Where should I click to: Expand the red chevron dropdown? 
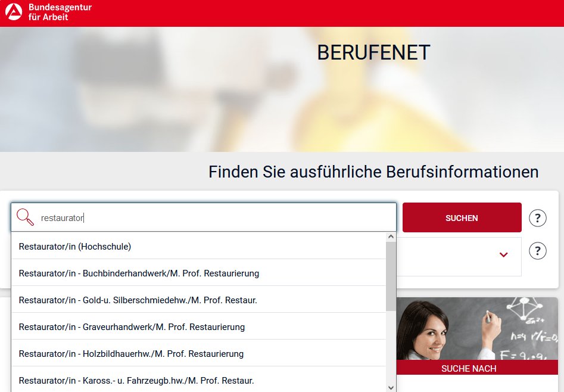504,254
